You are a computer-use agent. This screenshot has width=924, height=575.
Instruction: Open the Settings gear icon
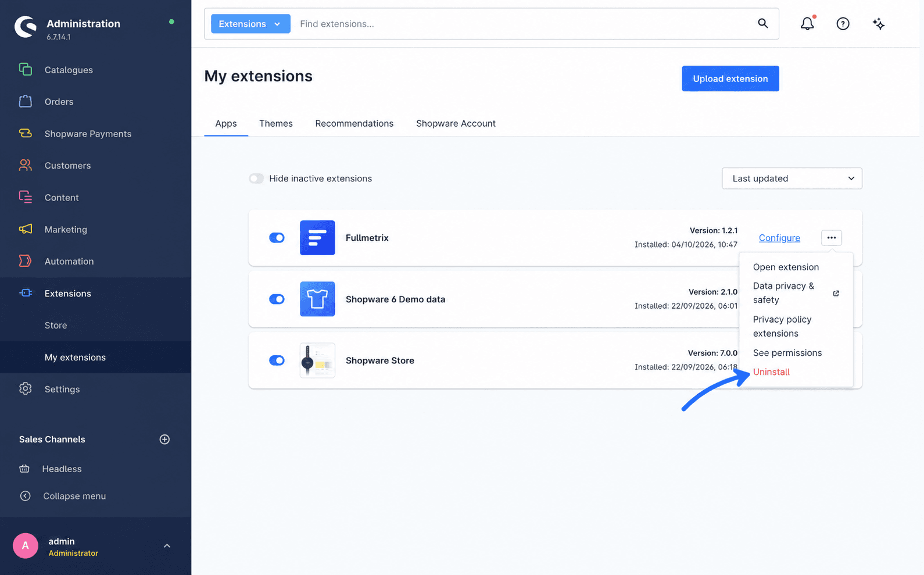pyautogui.click(x=25, y=389)
